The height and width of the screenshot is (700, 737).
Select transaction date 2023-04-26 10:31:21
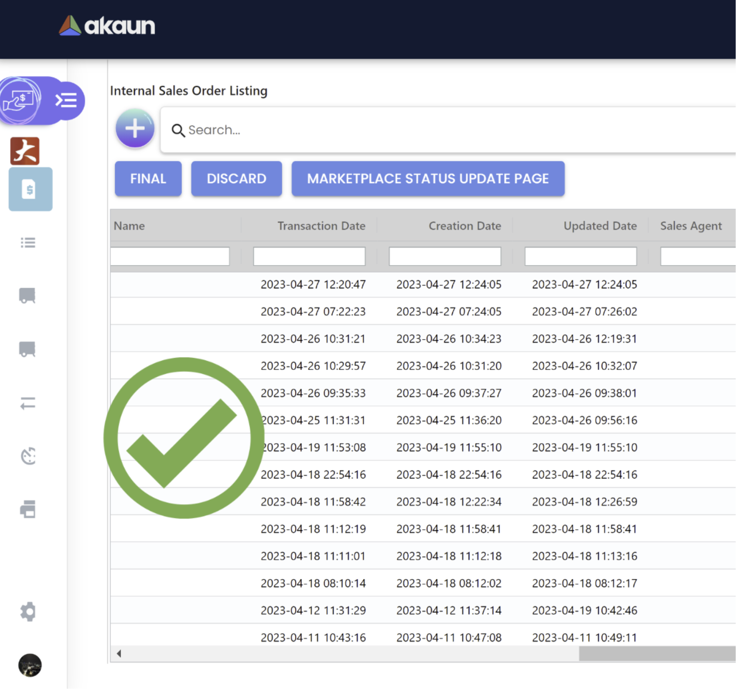(313, 339)
